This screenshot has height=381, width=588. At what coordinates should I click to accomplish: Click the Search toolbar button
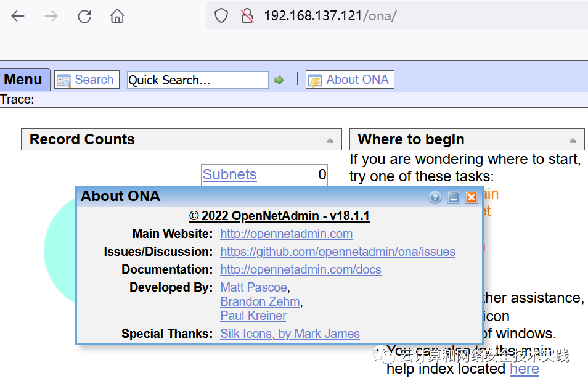[x=87, y=80]
